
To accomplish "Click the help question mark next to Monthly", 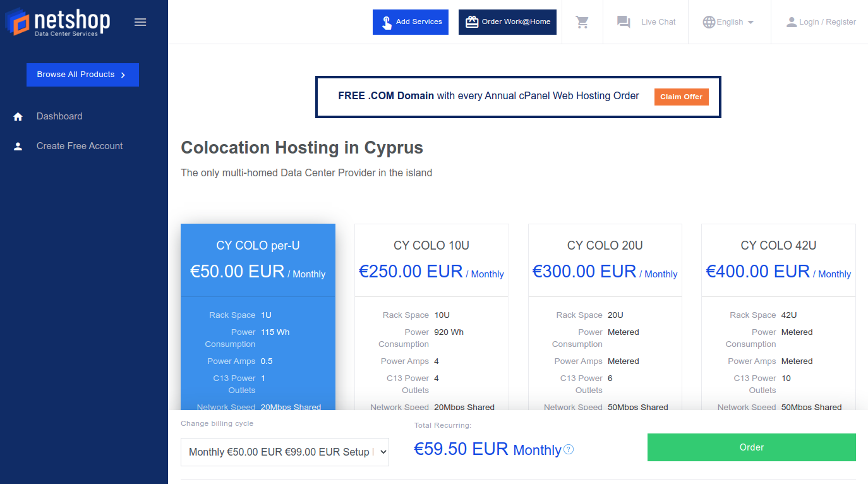I will pyautogui.click(x=569, y=449).
